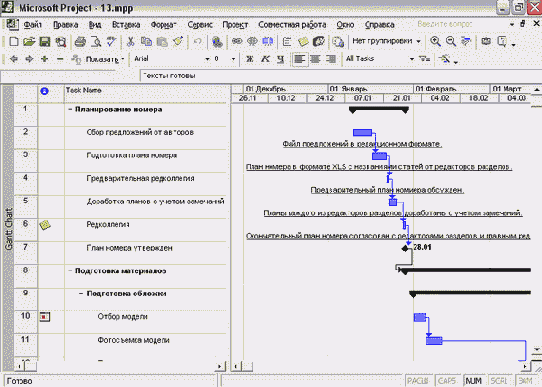Open the font size dropdown

(233, 59)
